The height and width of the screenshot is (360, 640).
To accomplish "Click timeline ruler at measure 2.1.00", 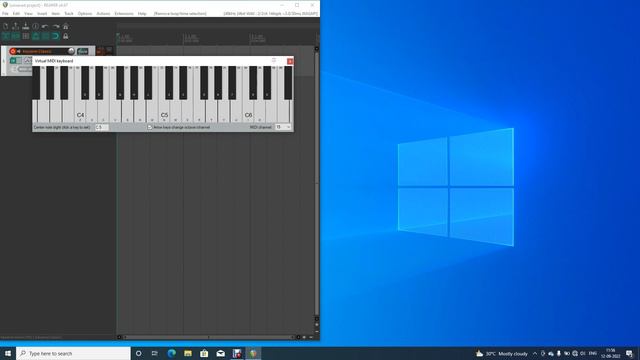I will (190, 38).
